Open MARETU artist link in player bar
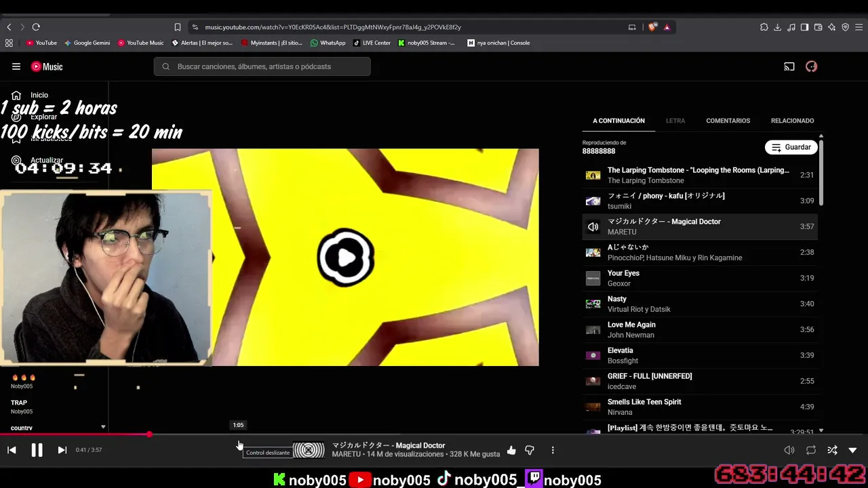 click(x=346, y=454)
